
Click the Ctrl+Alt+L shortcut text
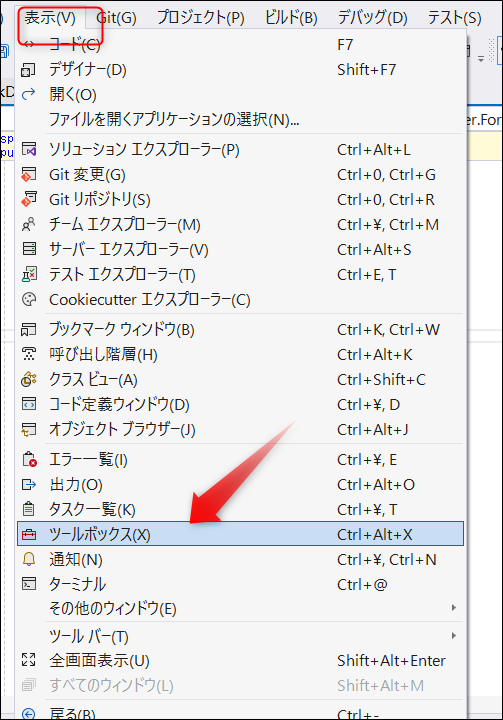[x=374, y=150]
